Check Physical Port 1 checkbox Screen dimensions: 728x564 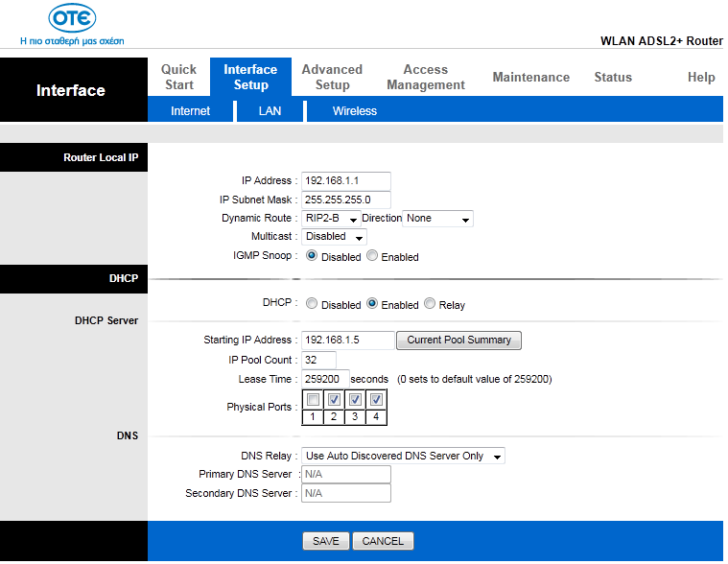(x=314, y=400)
